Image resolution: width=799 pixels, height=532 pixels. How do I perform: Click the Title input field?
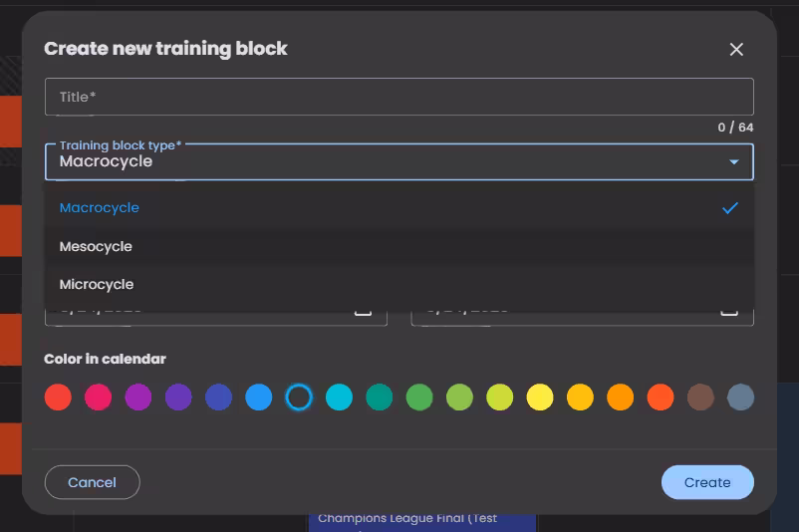pos(399,97)
